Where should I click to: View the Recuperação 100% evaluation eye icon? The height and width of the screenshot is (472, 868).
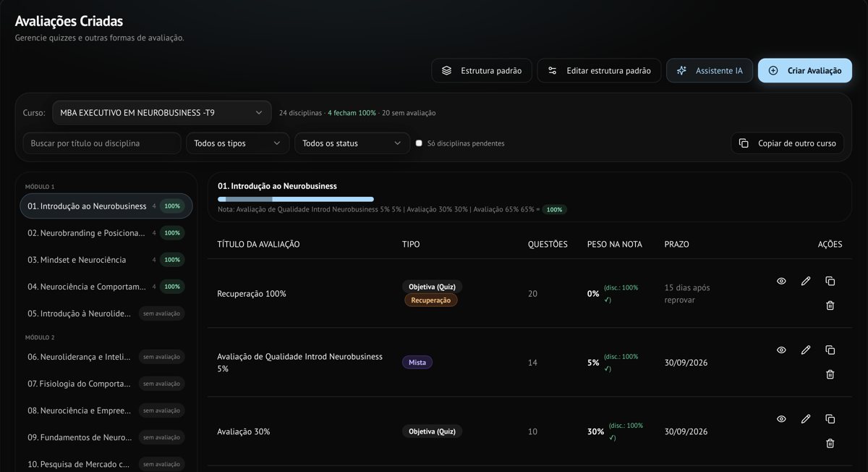(x=781, y=281)
